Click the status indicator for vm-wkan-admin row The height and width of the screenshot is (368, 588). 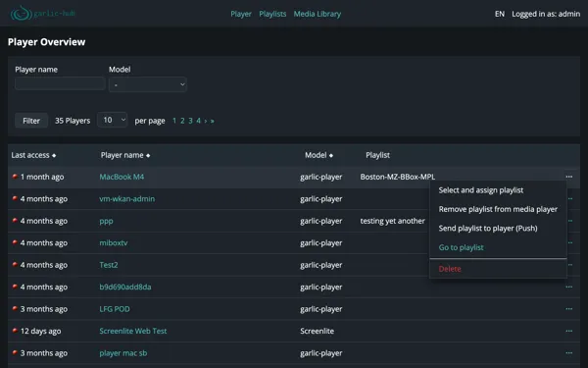point(15,198)
